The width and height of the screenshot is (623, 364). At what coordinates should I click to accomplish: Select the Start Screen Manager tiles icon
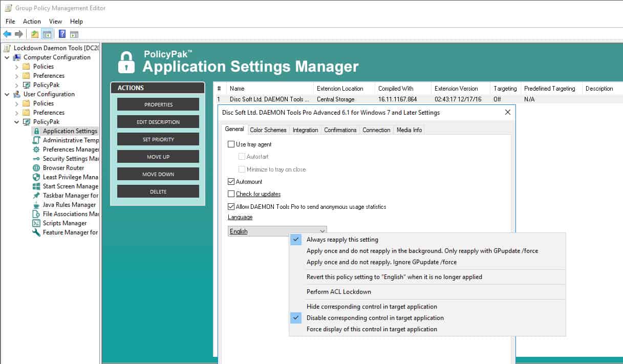point(36,186)
